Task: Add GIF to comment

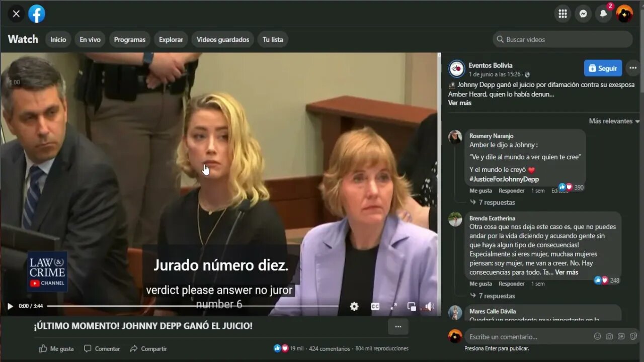Action: (x=621, y=336)
